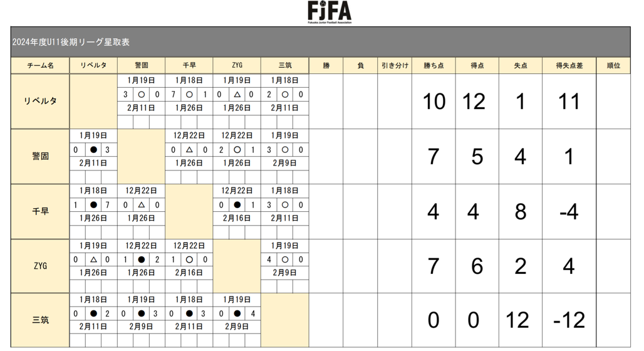Select 三筑's goal difference value -12
Screen dimensions: 644x351
[569, 320]
